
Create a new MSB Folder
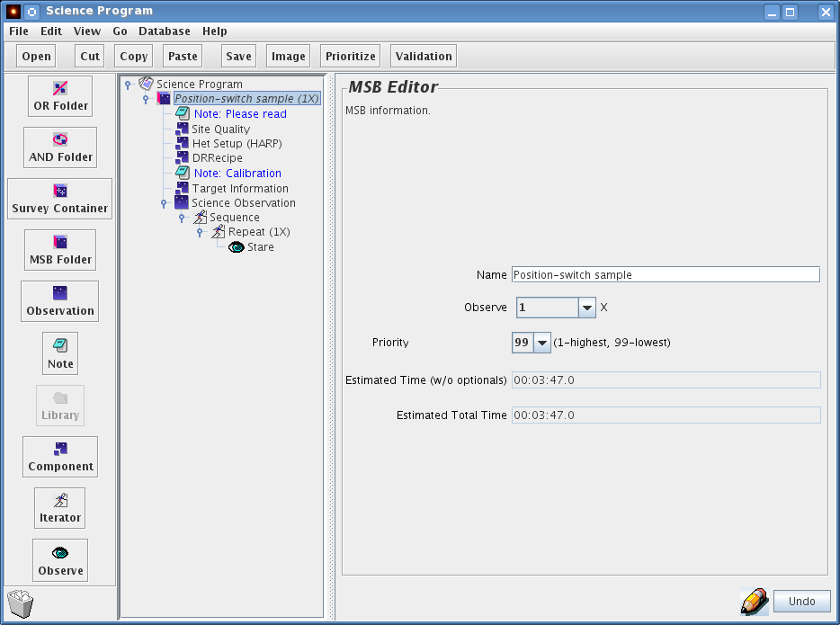pos(60,250)
